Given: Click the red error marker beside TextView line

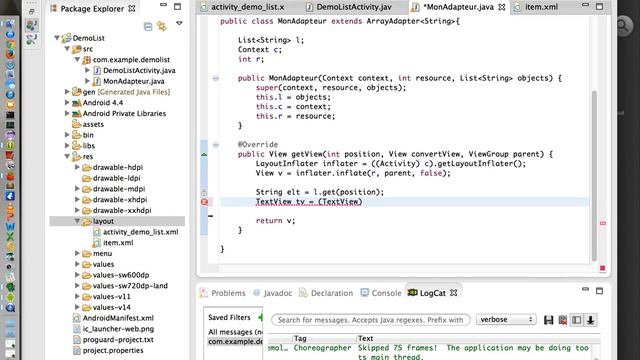Looking at the screenshot, I should pos(204,202).
